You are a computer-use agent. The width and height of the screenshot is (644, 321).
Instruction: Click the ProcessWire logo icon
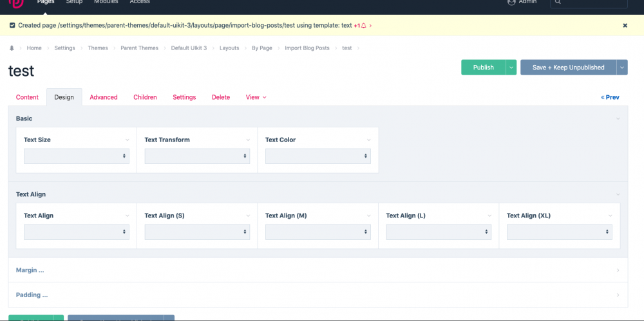15,3
